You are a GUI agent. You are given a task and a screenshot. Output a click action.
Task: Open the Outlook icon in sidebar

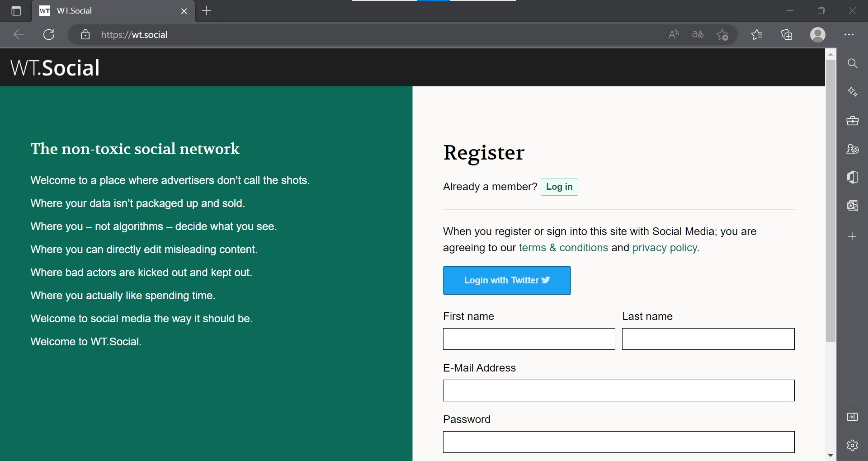853,206
